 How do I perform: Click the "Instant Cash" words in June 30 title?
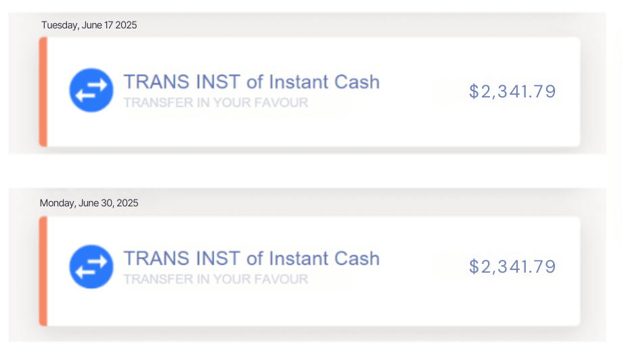[x=324, y=258]
